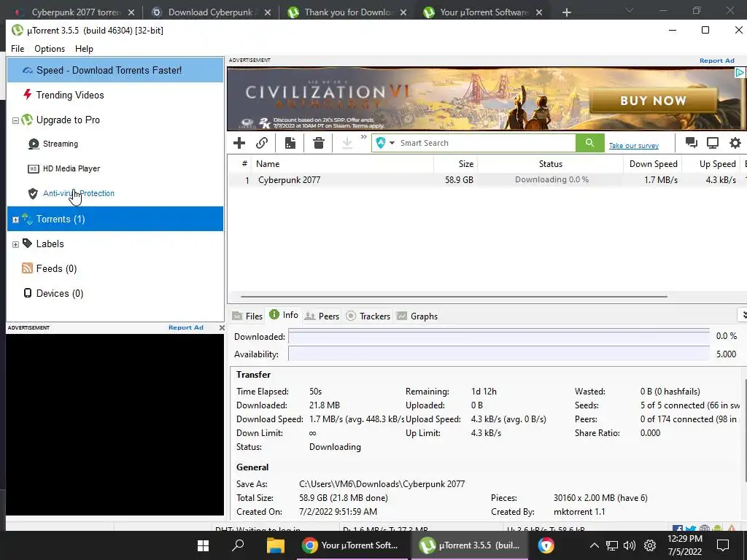The width and height of the screenshot is (747, 560).
Task: Close the Download Cyberpunk browser tab
Action: pos(268,12)
